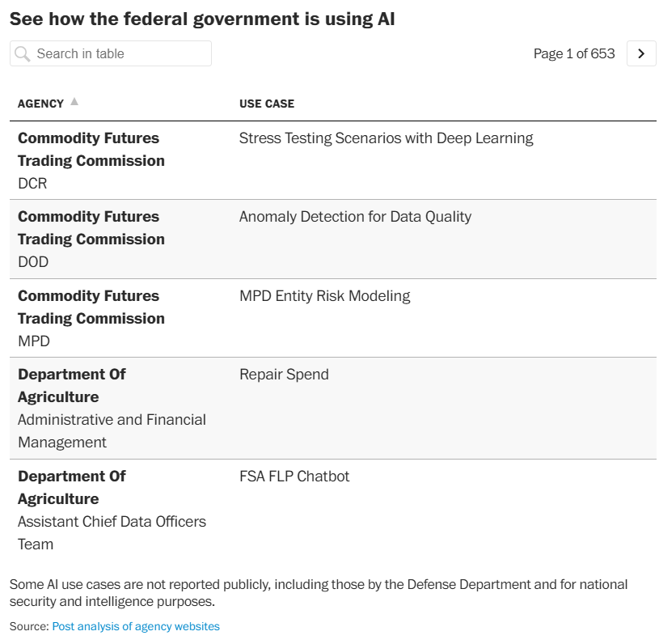Click the magnifying glass search icon
The height and width of the screenshot is (644, 659).
pyautogui.click(x=23, y=54)
